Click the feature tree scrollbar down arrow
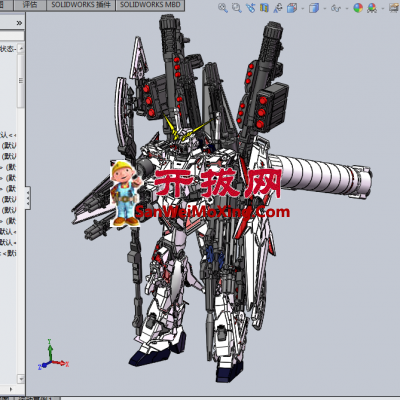Image resolution: width=400 pixels, height=400 pixels. coord(21,379)
